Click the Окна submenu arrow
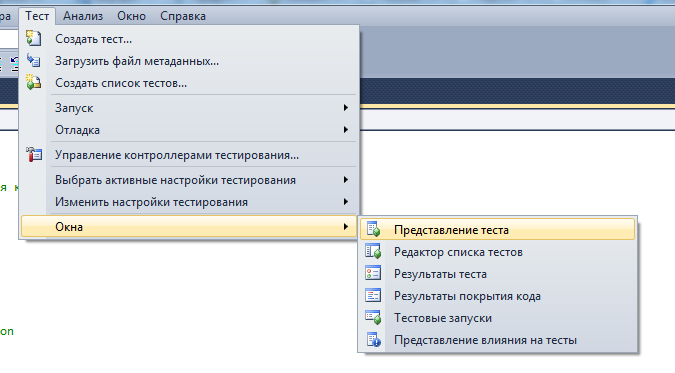 tap(346, 227)
